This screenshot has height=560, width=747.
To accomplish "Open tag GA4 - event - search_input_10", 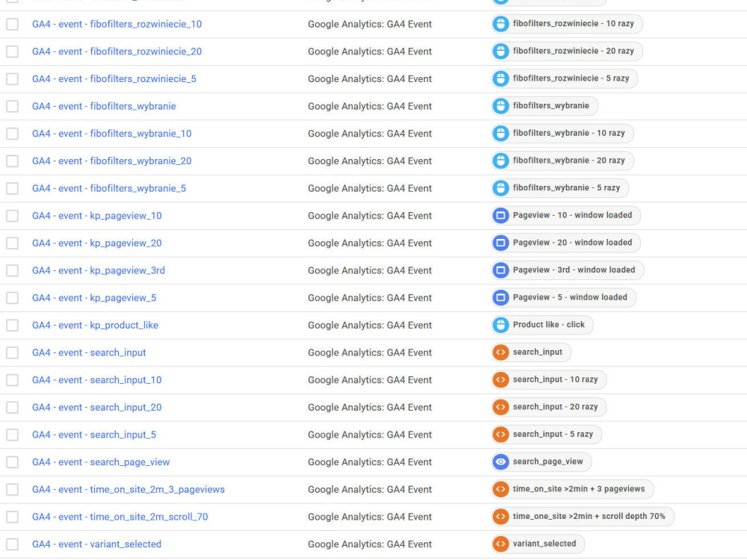I will click(96, 380).
